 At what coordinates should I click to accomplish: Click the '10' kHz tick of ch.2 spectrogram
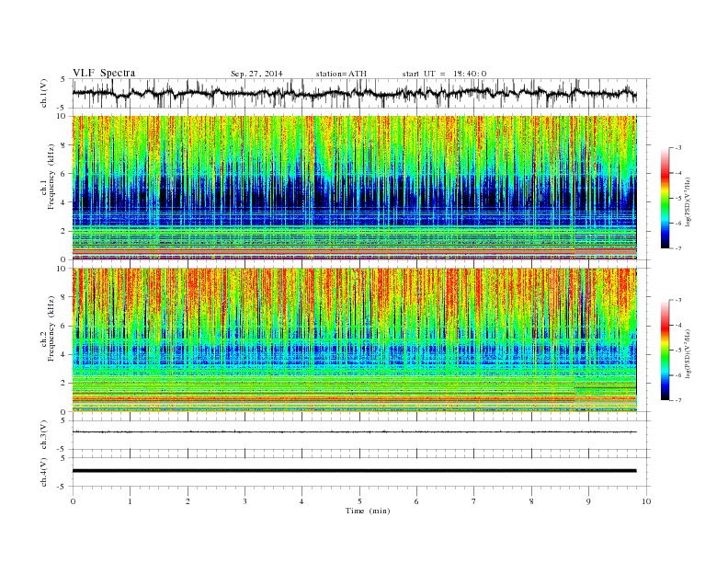(x=63, y=269)
